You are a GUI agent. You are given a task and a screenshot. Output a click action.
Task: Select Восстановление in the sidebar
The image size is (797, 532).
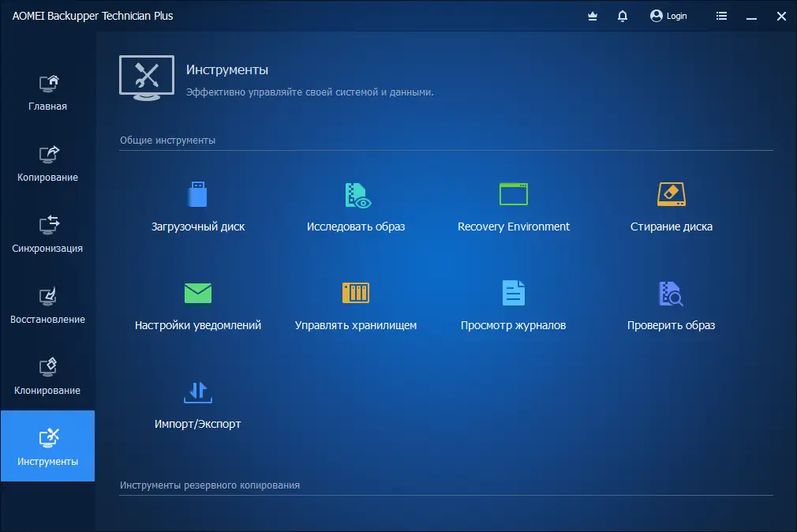pos(48,306)
